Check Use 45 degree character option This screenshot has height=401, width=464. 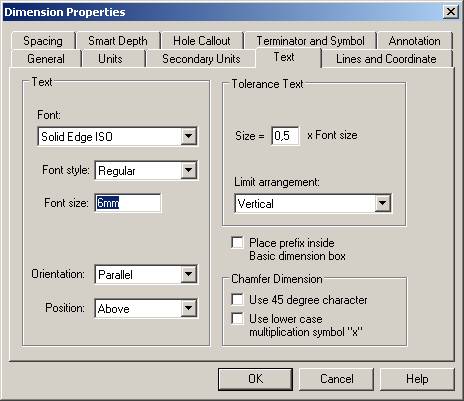(237, 299)
